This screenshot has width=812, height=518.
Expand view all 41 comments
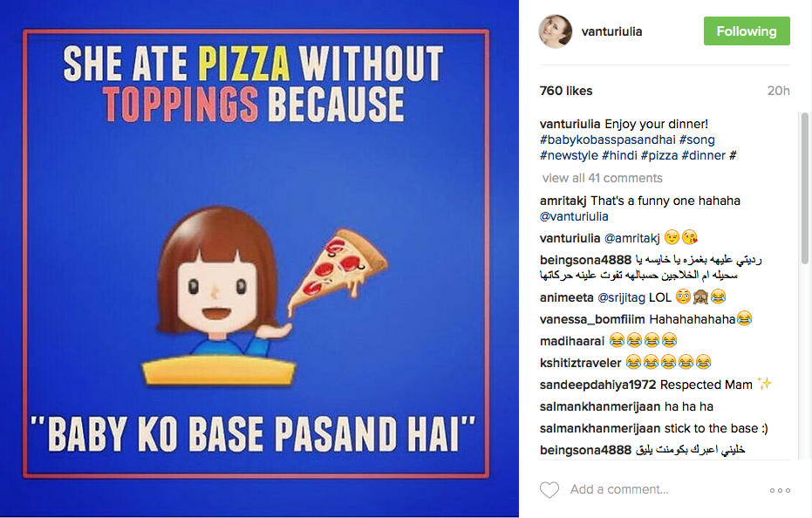pyautogui.click(x=602, y=178)
